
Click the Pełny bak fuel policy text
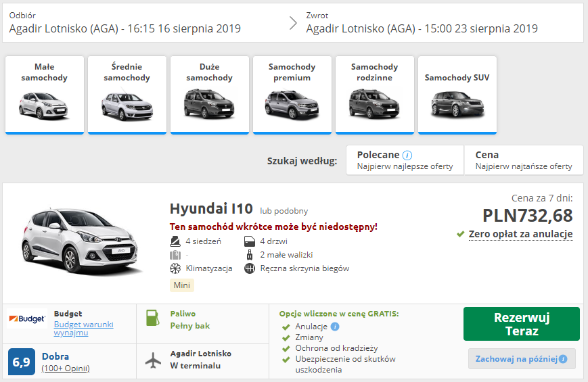[189, 326]
